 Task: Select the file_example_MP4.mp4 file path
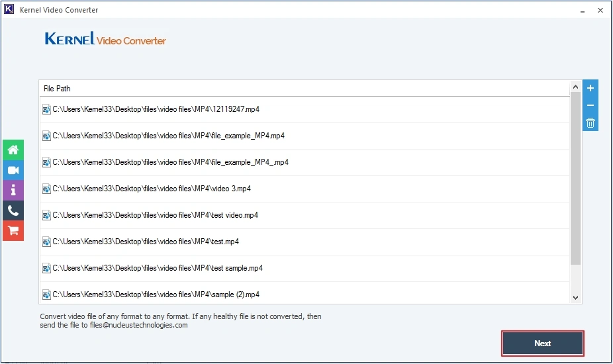pos(169,136)
